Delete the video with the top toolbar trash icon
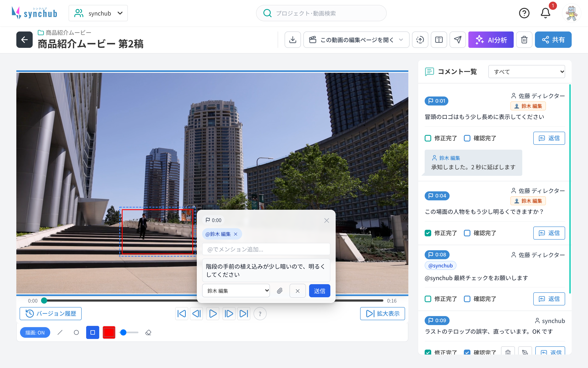 (524, 40)
